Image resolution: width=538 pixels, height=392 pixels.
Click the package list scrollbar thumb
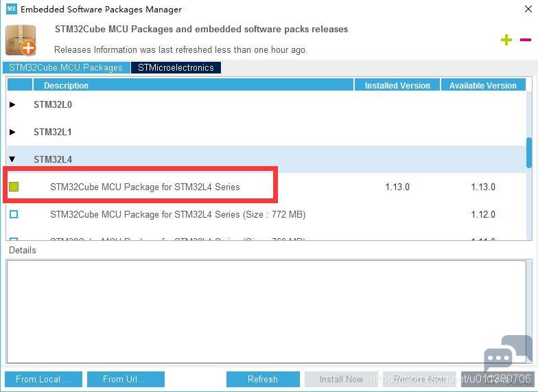(x=528, y=152)
